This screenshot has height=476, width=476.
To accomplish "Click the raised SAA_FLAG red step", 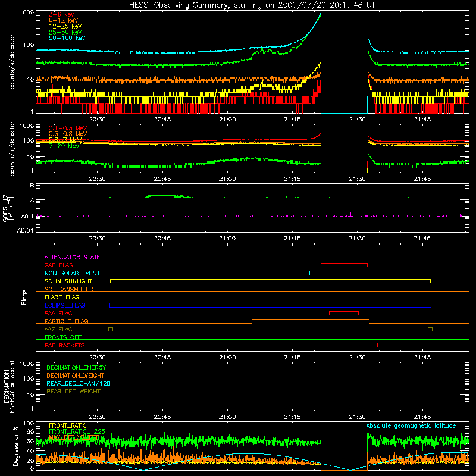I will pyautogui.click(x=344, y=312).
